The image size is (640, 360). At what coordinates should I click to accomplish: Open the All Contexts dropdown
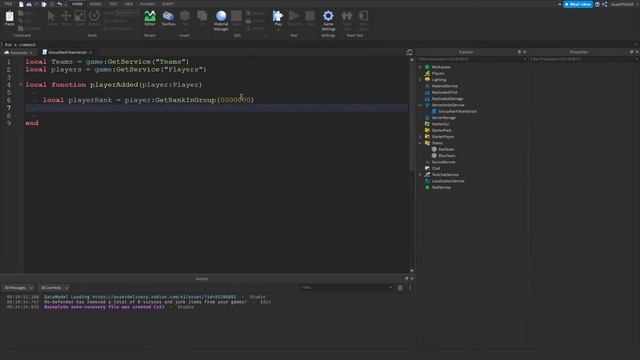[x=54, y=288]
